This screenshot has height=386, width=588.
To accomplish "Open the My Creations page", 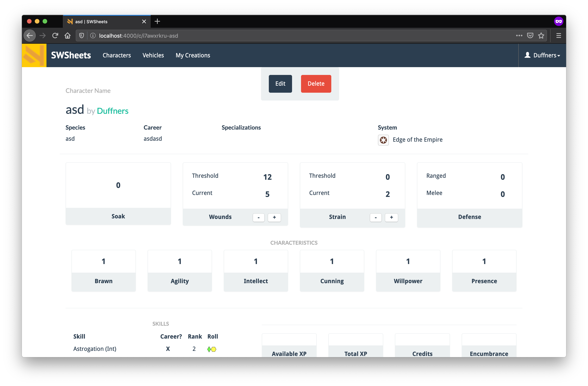I will [193, 55].
